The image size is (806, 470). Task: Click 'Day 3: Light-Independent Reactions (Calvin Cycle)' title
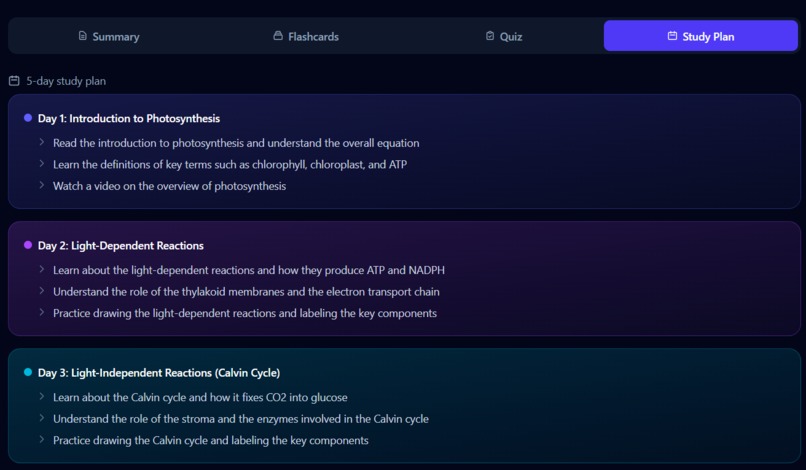click(x=159, y=372)
